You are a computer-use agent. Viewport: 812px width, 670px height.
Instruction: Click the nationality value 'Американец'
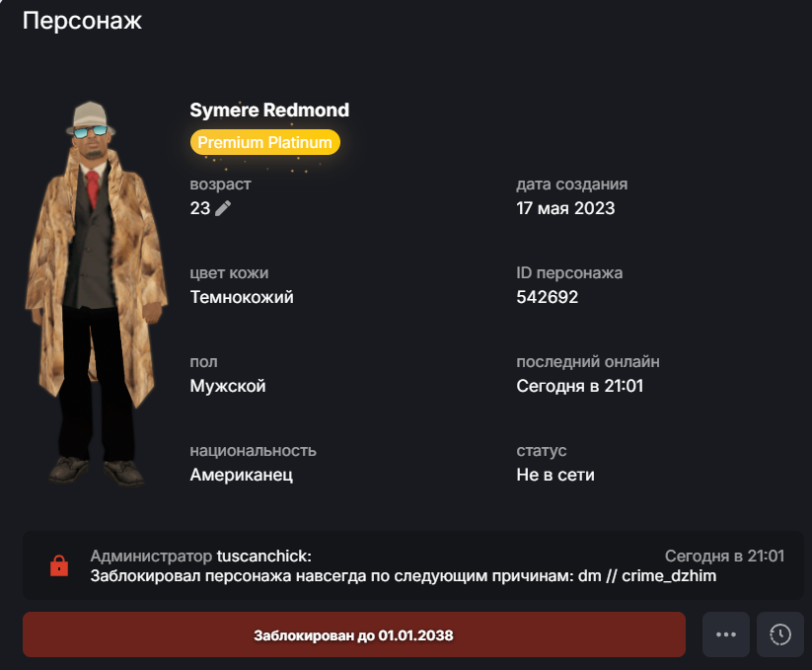tap(242, 475)
